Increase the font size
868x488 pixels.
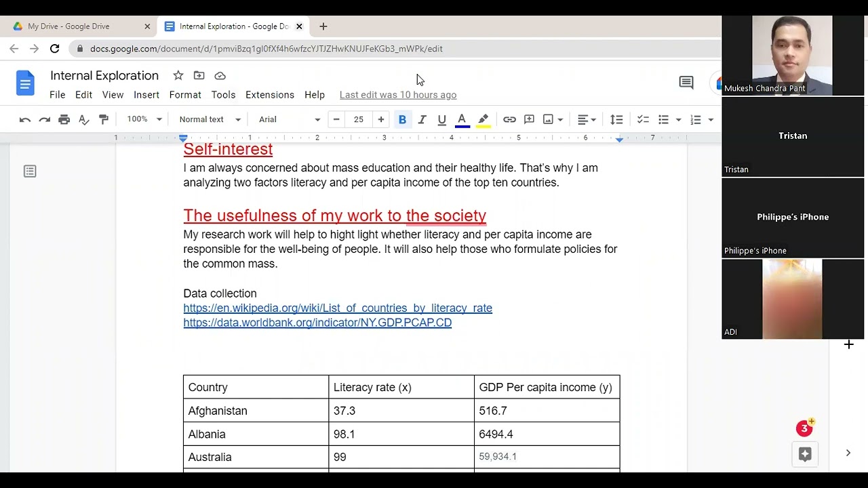coord(381,119)
